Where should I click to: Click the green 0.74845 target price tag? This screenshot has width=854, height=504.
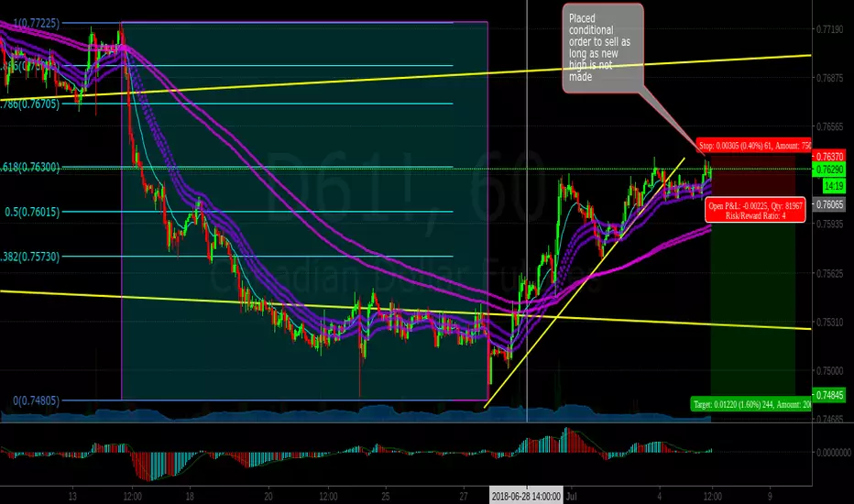pyautogui.click(x=829, y=395)
